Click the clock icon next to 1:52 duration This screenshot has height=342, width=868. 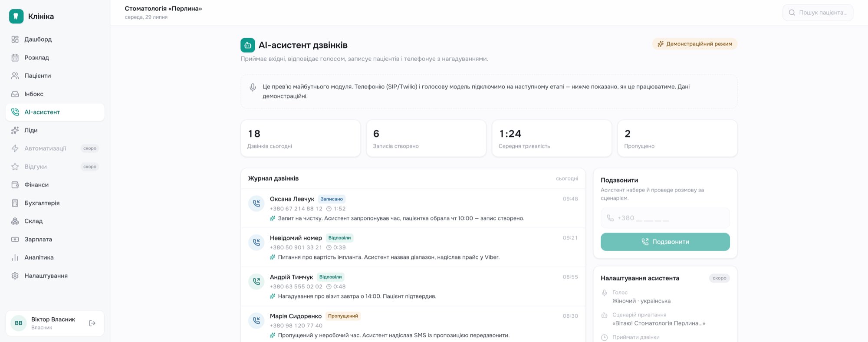(329, 209)
